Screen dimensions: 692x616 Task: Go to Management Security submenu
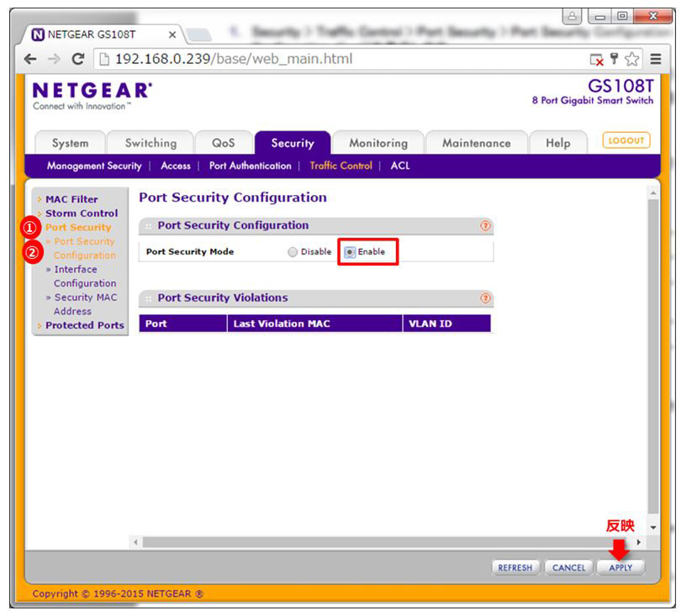pos(94,166)
